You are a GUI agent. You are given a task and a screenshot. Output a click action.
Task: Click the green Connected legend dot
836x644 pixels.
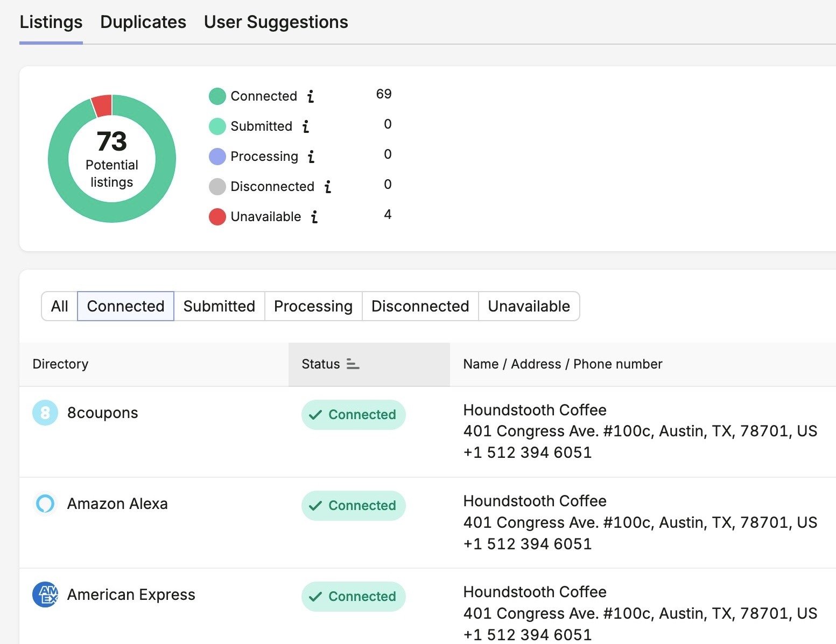click(x=217, y=96)
